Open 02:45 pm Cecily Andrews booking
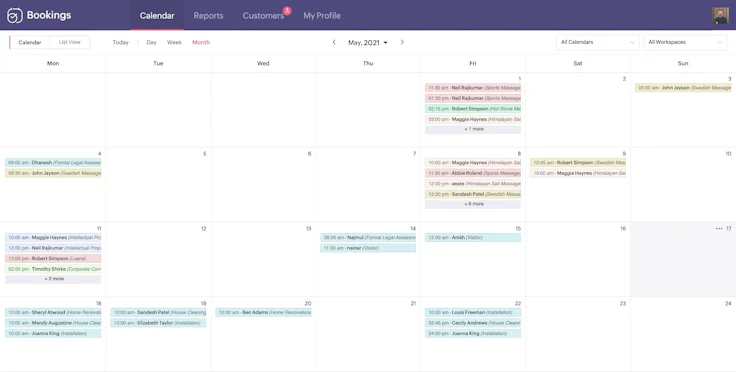The height and width of the screenshot is (372, 736). [473, 323]
